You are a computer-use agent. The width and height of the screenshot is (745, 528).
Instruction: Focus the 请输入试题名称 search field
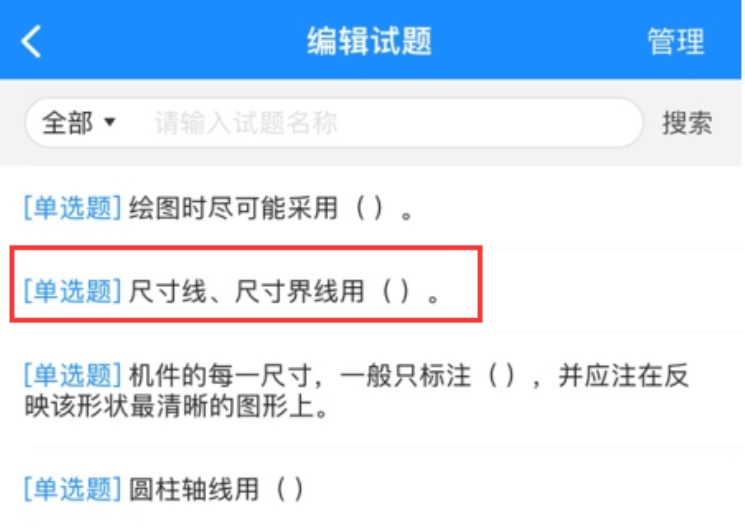click(x=390, y=123)
